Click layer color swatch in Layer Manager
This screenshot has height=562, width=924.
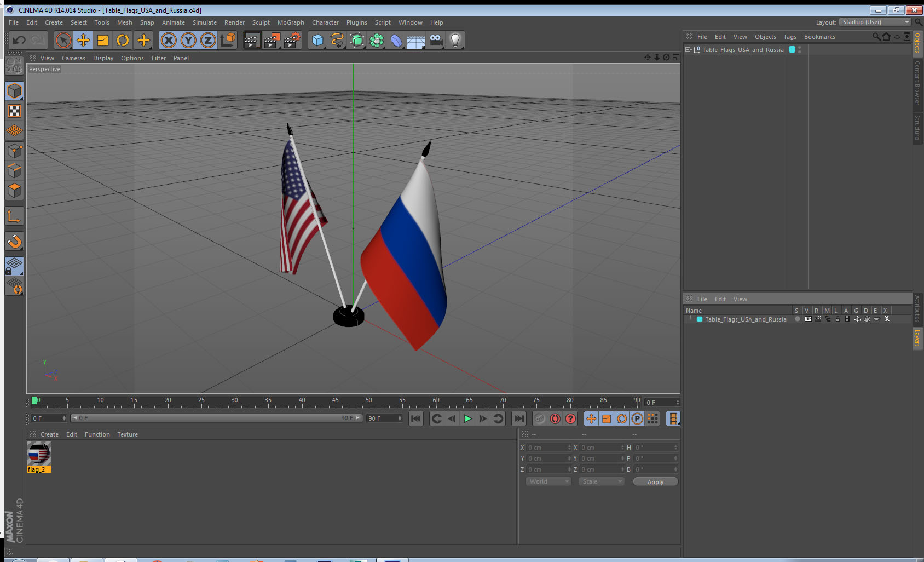pos(700,319)
